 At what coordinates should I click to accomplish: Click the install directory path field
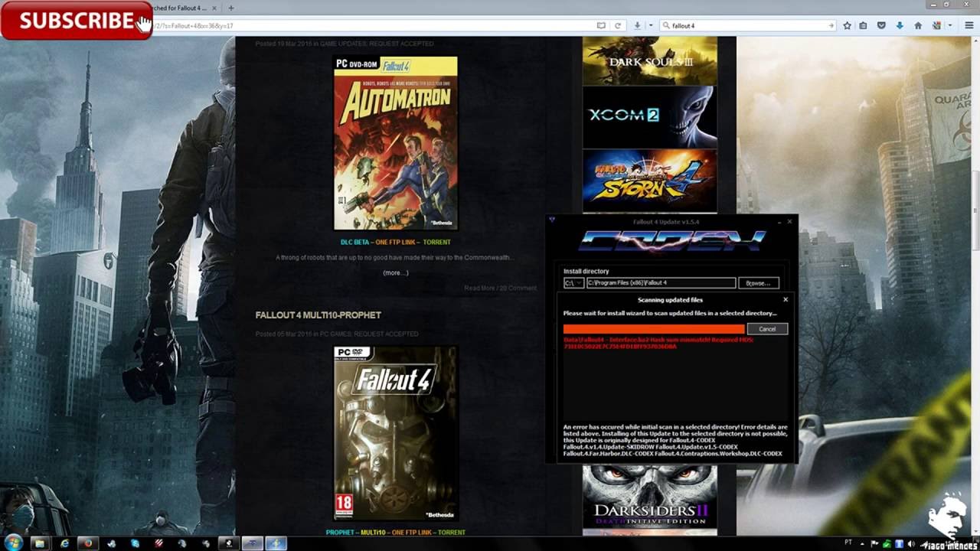(x=661, y=283)
